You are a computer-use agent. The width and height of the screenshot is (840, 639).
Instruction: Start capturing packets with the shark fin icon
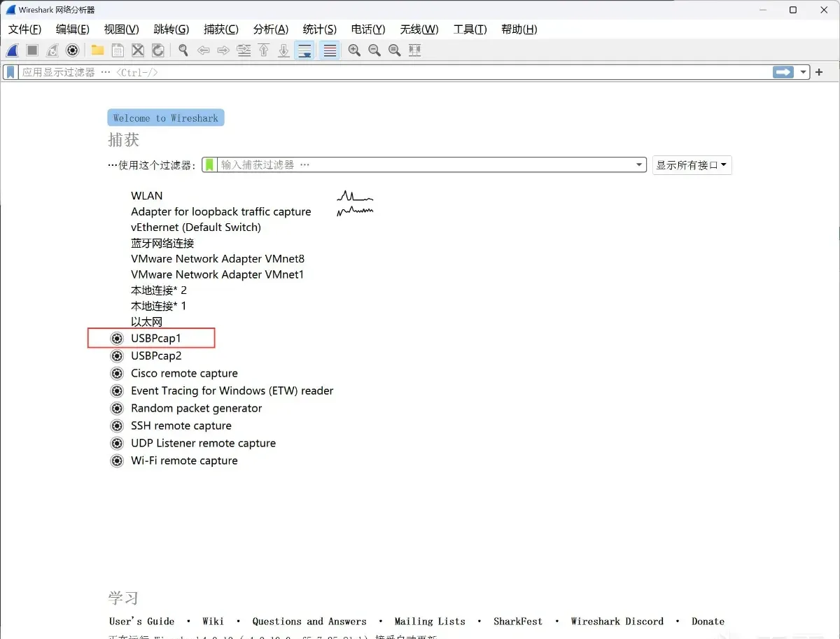tap(12, 50)
